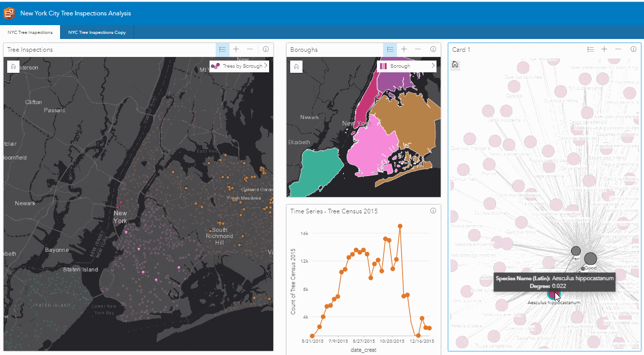Screen dimensions: 644x355
Task: Click the ArcGIS Insights logo
Action: pos(8,13)
